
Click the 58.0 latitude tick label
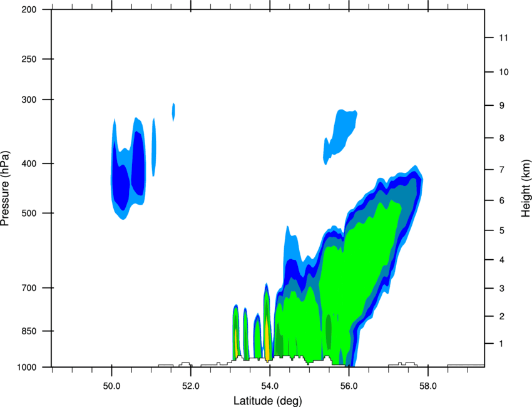(428, 386)
